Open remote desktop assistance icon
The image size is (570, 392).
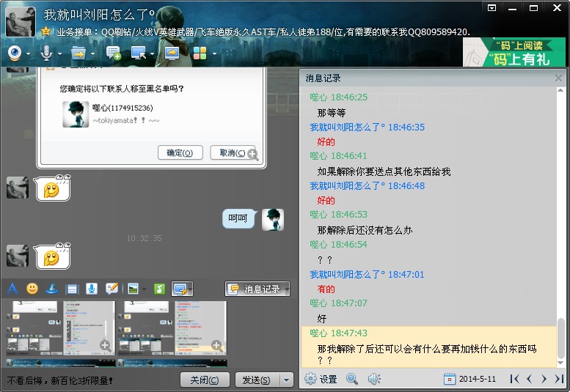click(139, 53)
